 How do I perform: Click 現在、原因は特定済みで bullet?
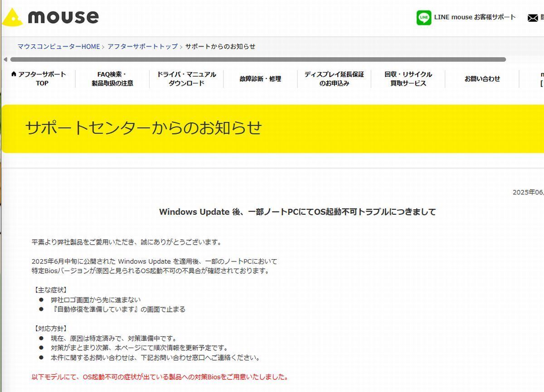click(x=114, y=338)
